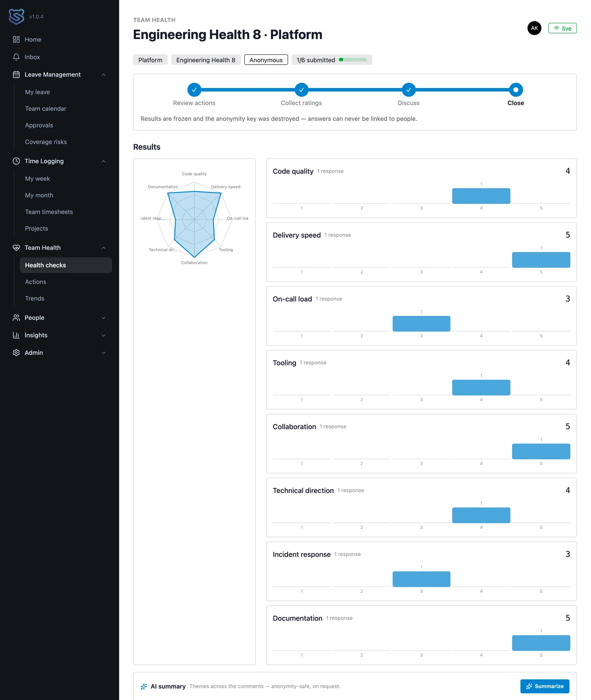Viewport: 591px width, 700px height.
Task: Select the Review actions step checkmark
Action: coord(194,90)
